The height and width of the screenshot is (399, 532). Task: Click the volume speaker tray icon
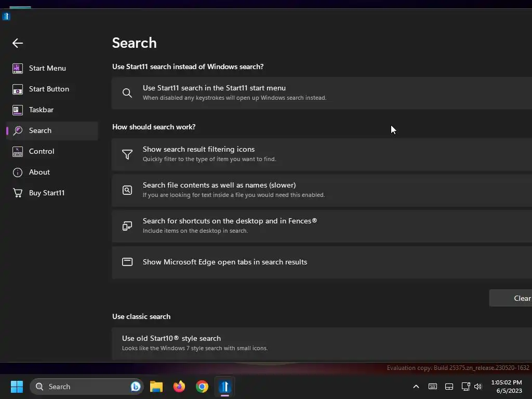pos(478,387)
